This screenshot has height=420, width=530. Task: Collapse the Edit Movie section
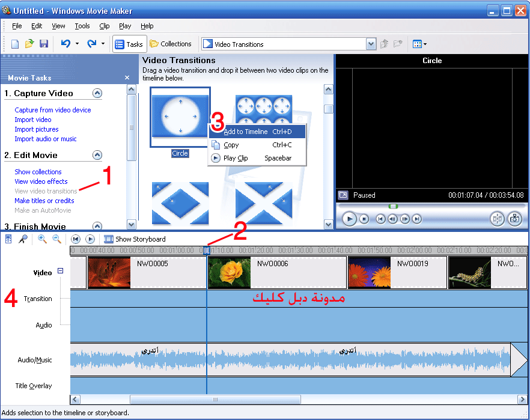[97, 155]
